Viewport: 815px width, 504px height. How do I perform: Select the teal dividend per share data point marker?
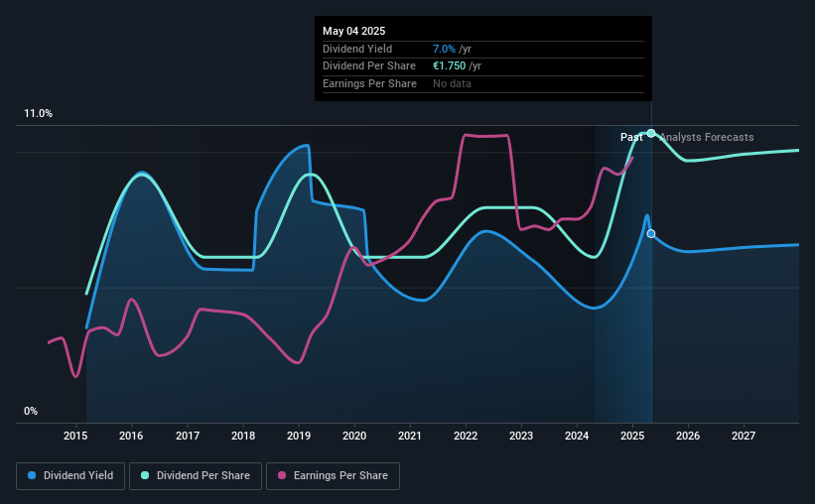pyautogui.click(x=651, y=134)
